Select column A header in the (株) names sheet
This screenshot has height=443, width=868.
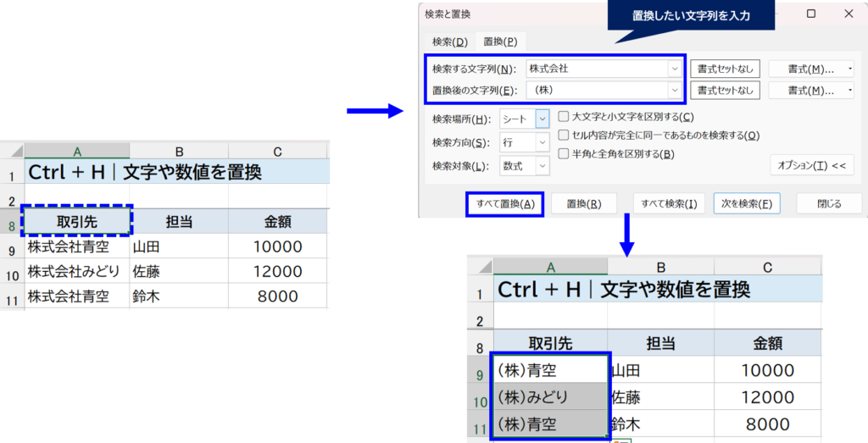[x=550, y=267]
